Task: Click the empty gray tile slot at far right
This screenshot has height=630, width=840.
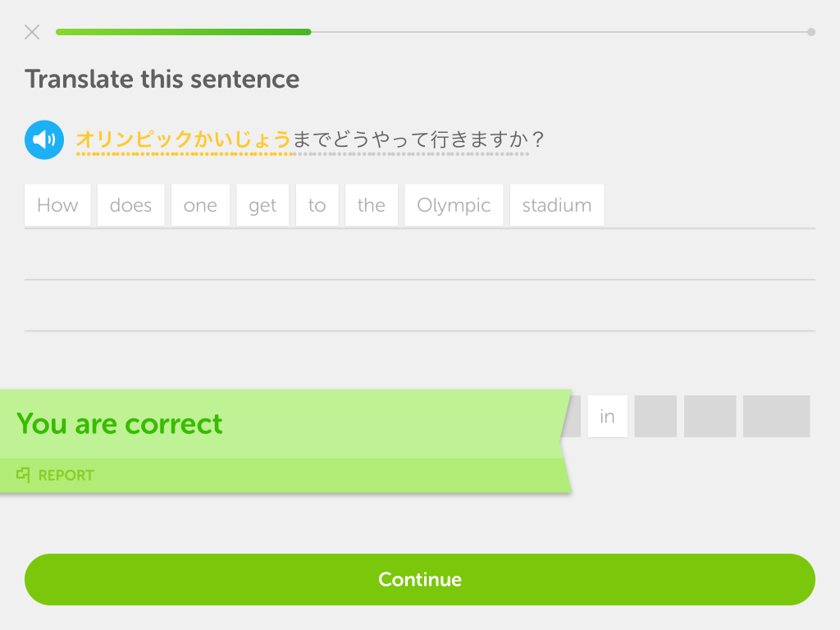Action: [776, 416]
